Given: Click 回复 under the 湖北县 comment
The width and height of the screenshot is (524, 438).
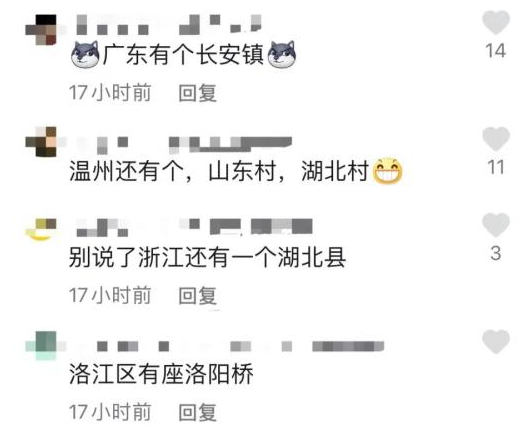Looking at the screenshot, I should (x=198, y=296).
